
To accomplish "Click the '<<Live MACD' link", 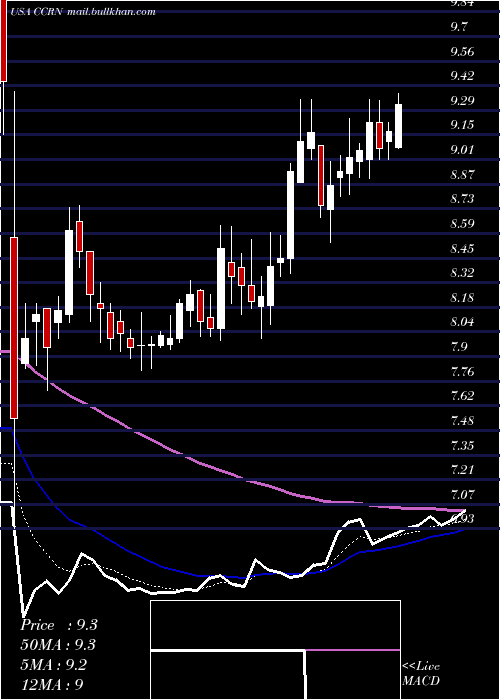I will 421,674.
